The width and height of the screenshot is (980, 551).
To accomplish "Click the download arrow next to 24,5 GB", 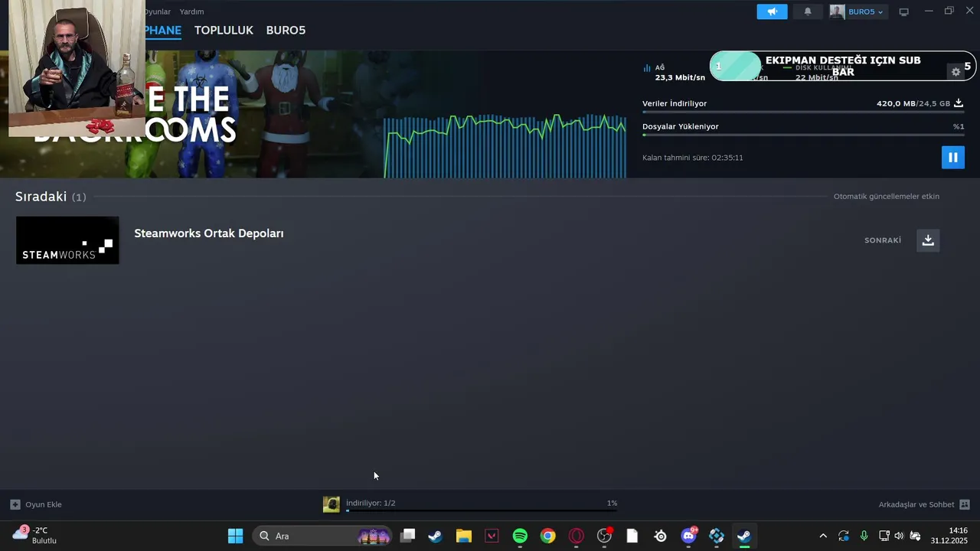I will pyautogui.click(x=959, y=103).
